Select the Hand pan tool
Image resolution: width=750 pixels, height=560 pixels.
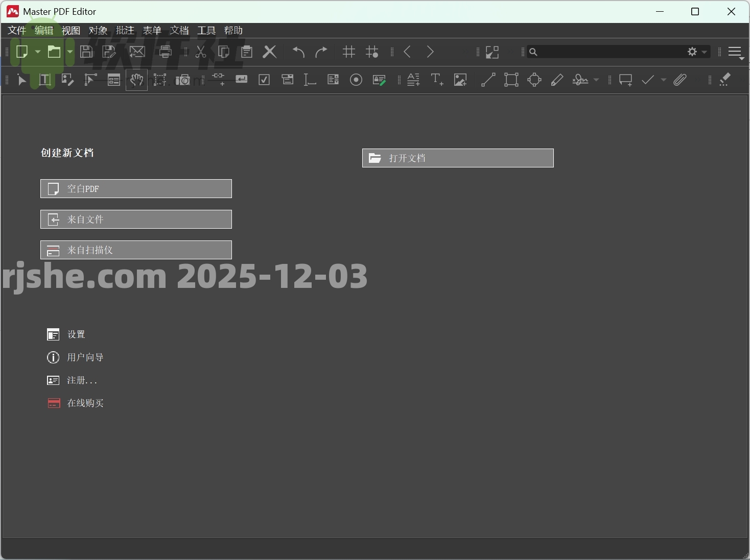point(136,80)
